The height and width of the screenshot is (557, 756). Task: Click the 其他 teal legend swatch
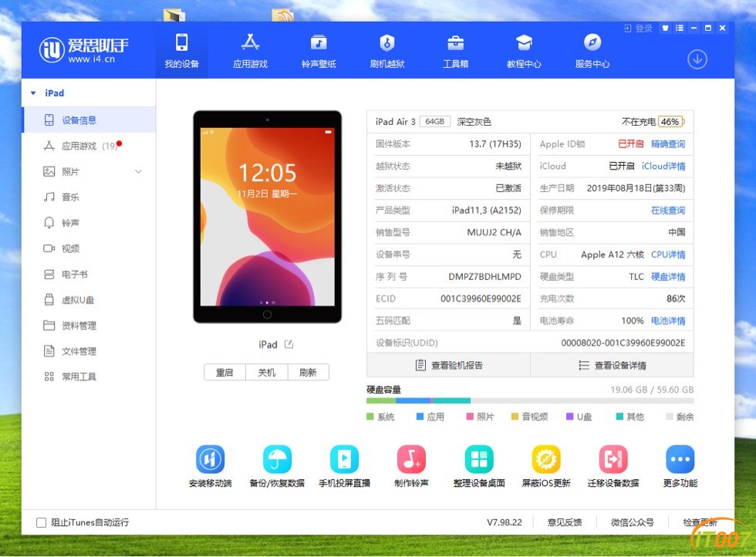[x=619, y=417]
